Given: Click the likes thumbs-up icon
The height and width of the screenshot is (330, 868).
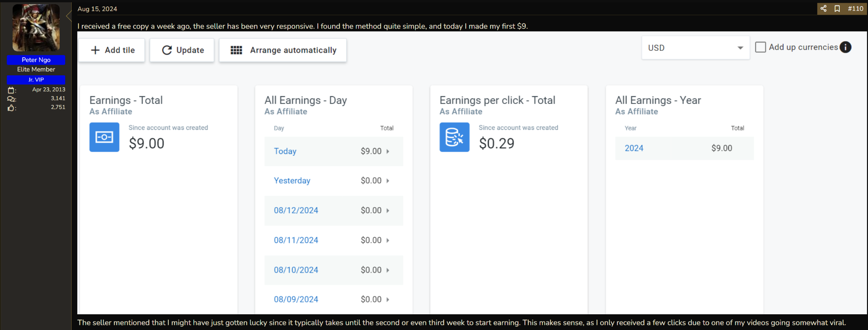Looking at the screenshot, I should [12, 108].
